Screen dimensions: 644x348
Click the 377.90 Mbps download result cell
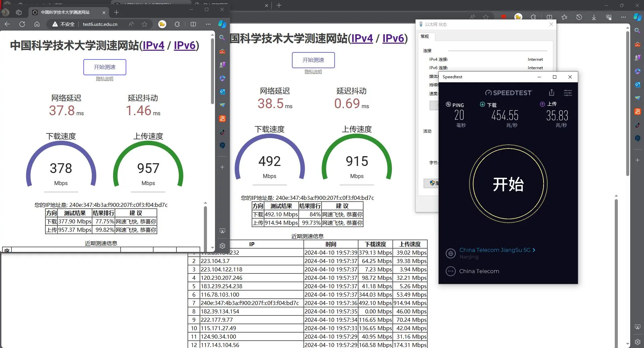coord(75,221)
